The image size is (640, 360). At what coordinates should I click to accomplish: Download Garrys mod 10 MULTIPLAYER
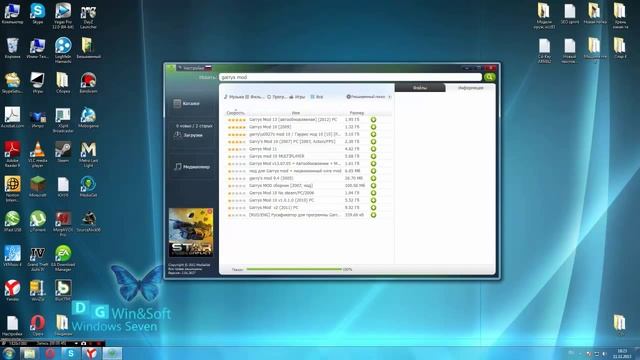coord(373,156)
